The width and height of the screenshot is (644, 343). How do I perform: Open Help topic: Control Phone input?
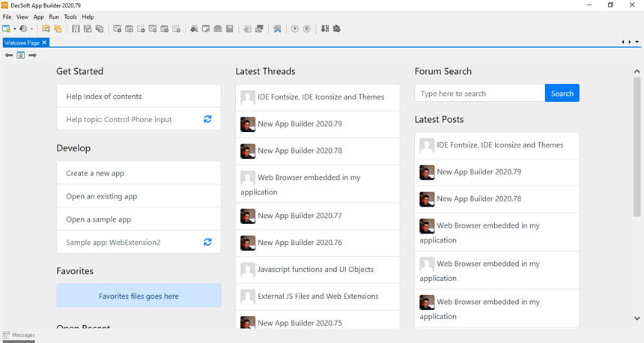pos(139,119)
